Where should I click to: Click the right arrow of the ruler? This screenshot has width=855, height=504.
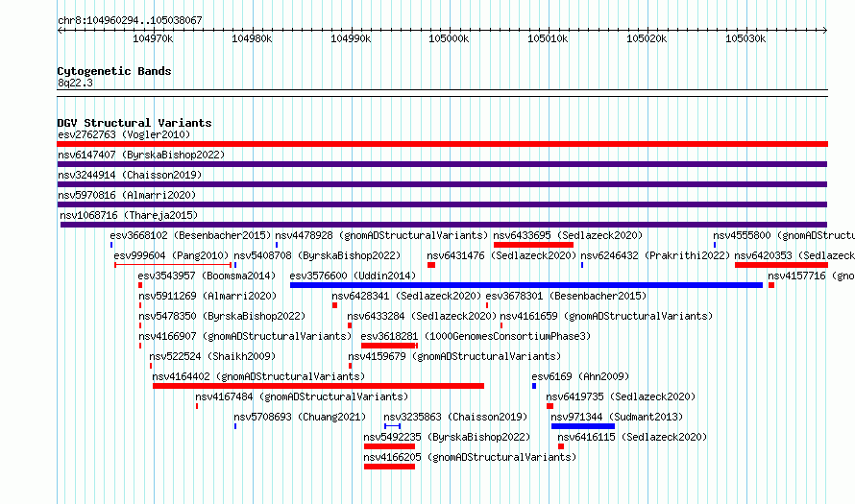coord(825,30)
